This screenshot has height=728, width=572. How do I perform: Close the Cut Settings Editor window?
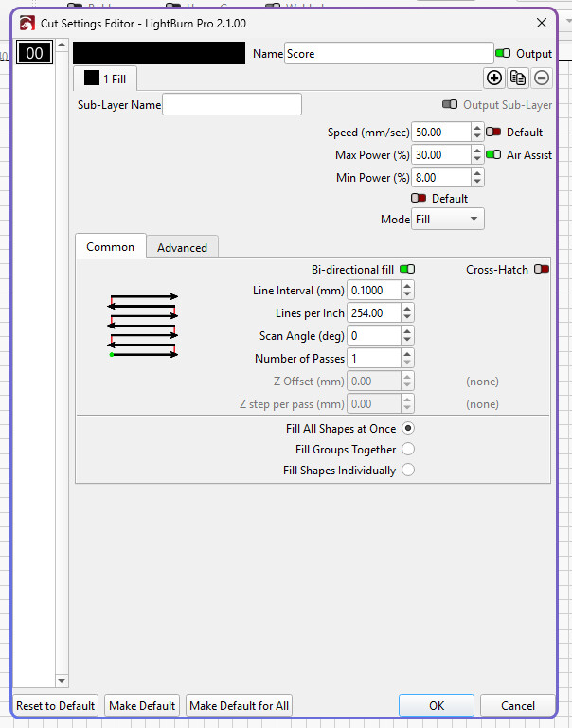(542, 23)
